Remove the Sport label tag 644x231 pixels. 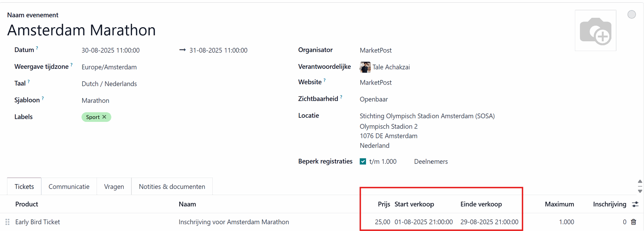coord(104,117)
